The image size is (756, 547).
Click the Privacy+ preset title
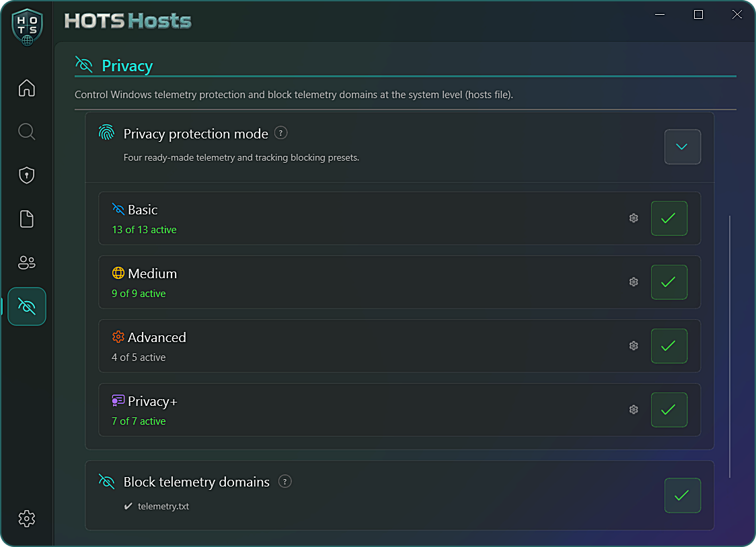coord(153,402)
